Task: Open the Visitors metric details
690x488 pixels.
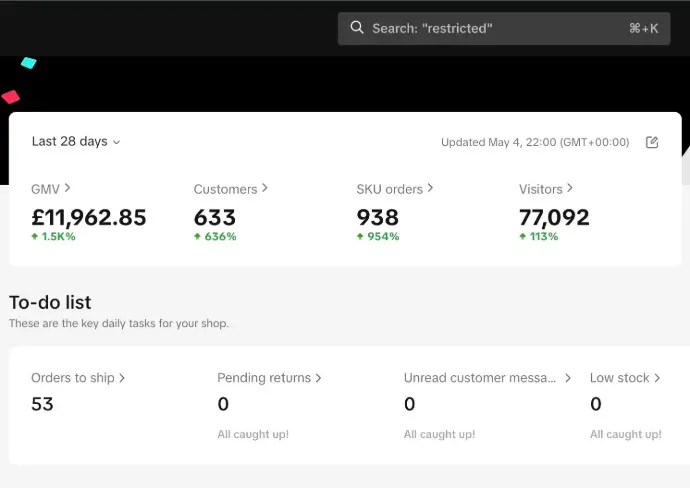Action: point(546,189)
